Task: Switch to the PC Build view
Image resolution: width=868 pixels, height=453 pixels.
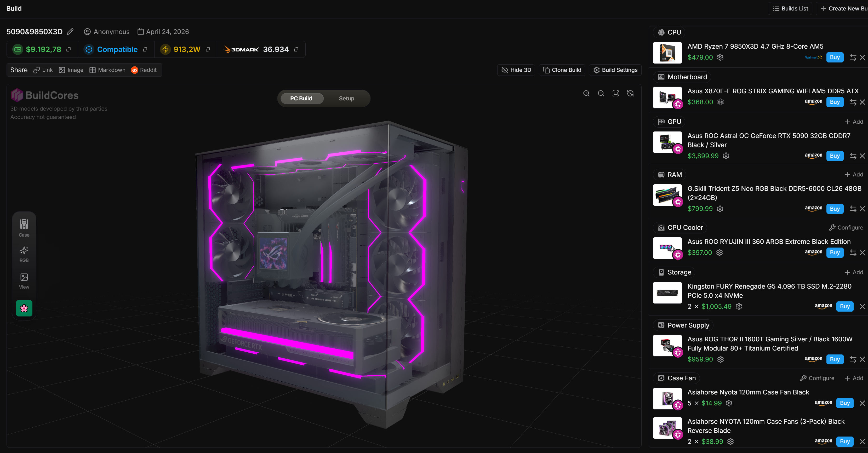Action: pos(301,98)
